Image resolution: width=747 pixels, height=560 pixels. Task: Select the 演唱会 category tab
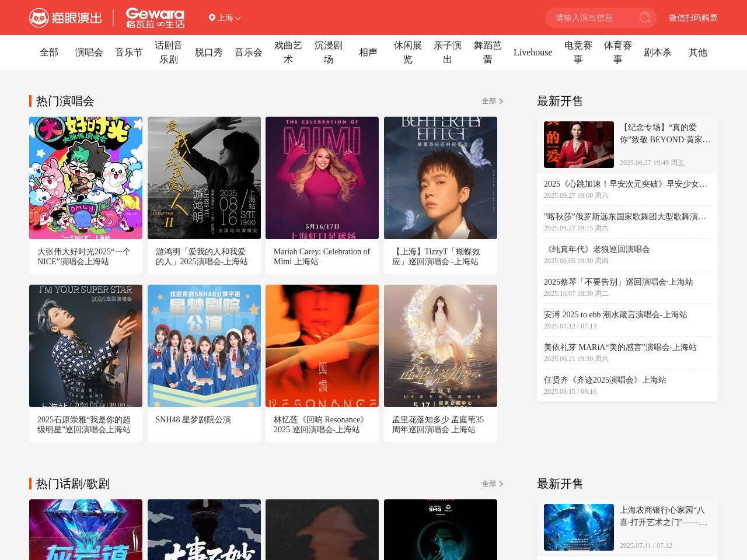89,52
